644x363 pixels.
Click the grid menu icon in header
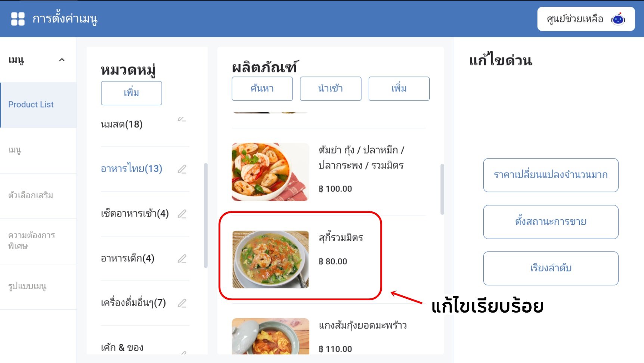tap(18, 19)
